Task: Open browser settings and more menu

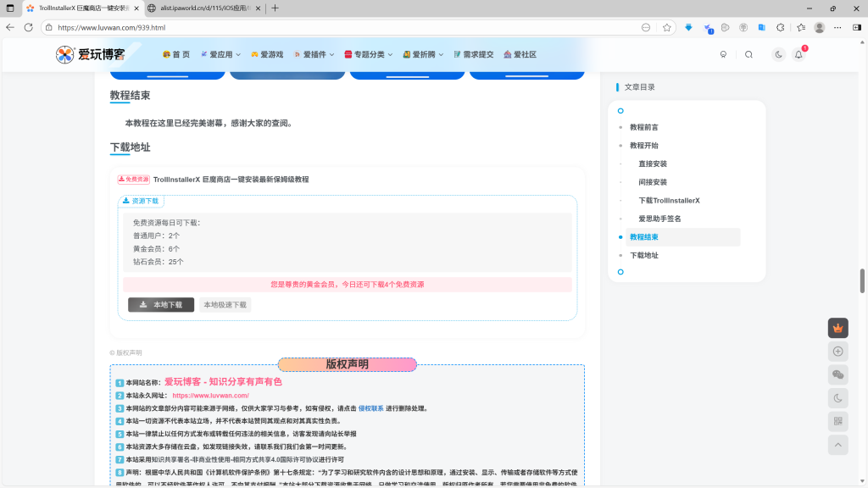Action: (837, 27)
